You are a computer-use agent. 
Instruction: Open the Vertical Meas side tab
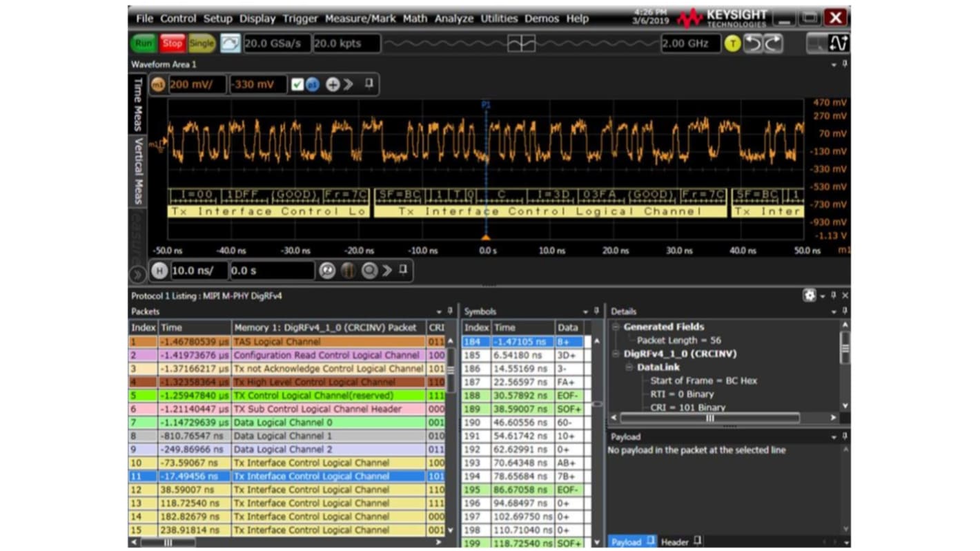(137, 171)
